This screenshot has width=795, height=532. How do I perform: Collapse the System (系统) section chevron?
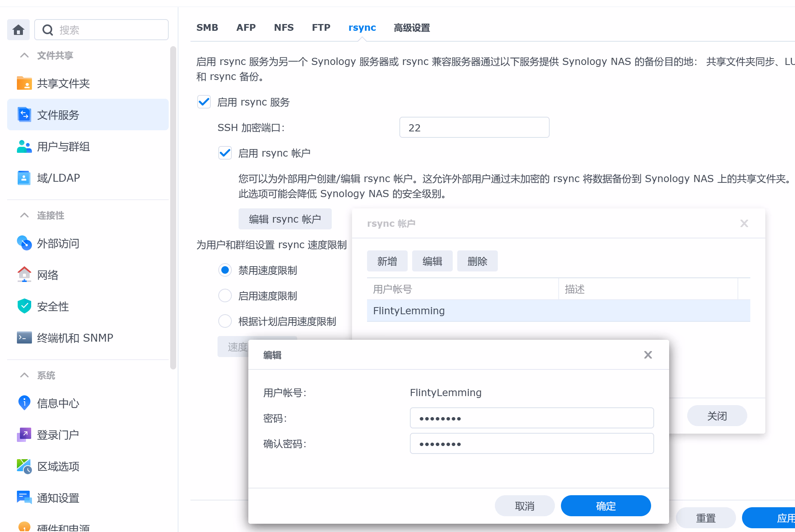point(24,375)
